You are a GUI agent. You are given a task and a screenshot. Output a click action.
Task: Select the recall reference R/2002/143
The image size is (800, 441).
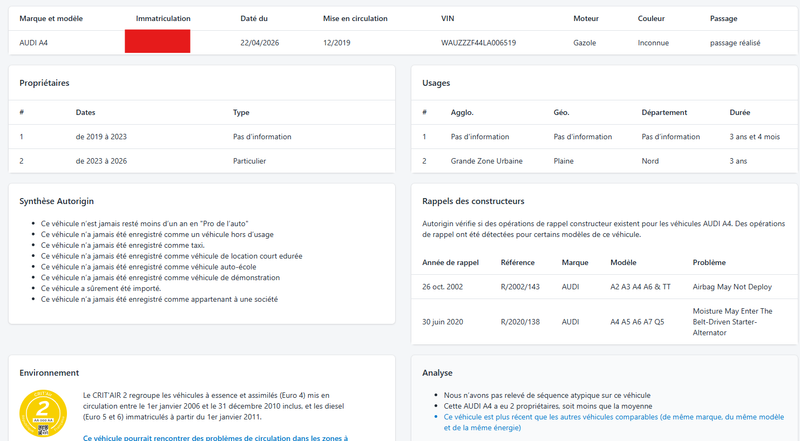point(520,287)
